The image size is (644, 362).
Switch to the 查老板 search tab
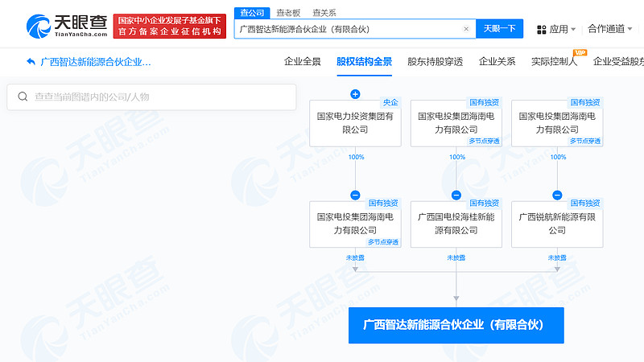point(288,13)
